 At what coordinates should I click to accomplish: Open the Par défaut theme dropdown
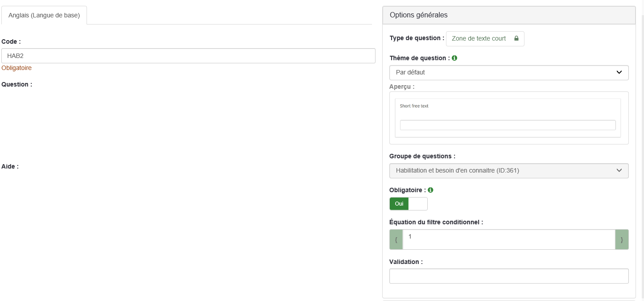[508, 73]
